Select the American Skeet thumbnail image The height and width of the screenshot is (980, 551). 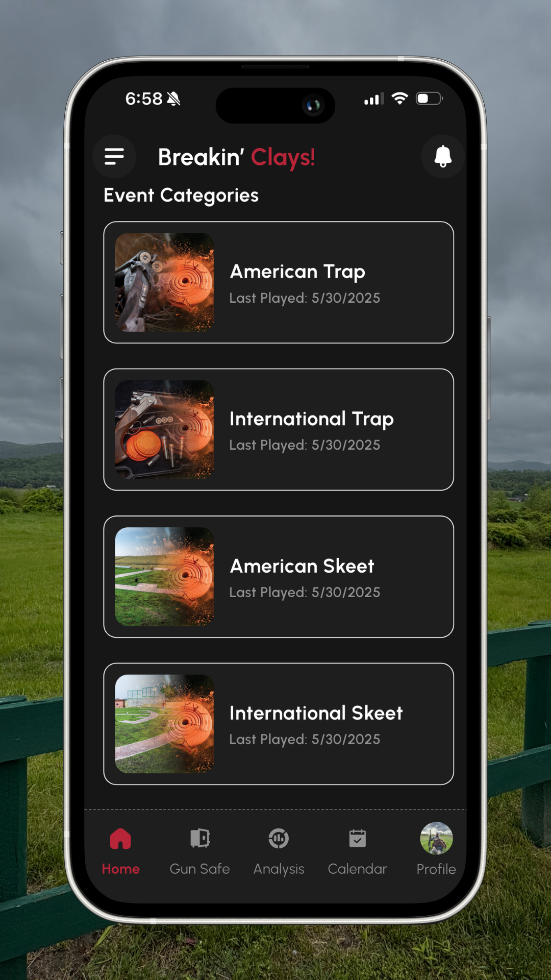click(164, 577)
